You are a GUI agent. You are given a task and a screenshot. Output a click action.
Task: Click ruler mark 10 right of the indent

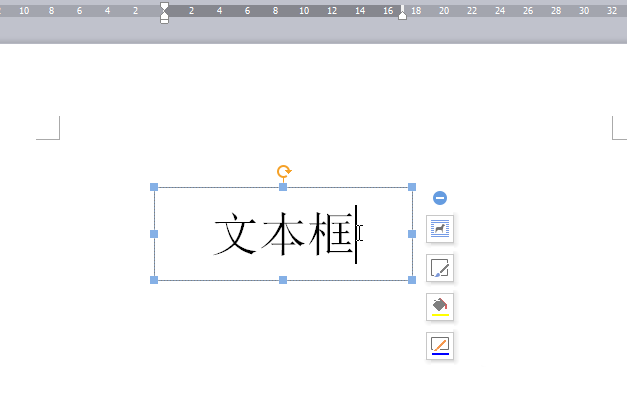(304, 11)
